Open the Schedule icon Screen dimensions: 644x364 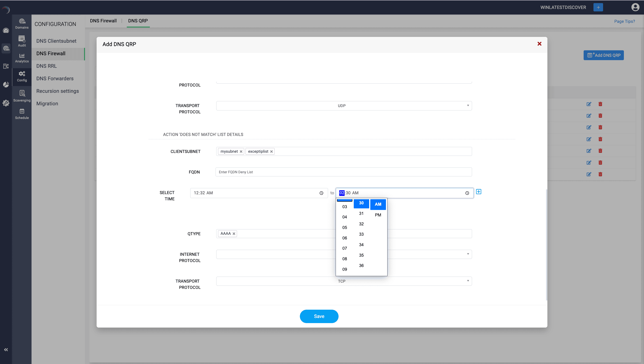(x=22, y=114)
